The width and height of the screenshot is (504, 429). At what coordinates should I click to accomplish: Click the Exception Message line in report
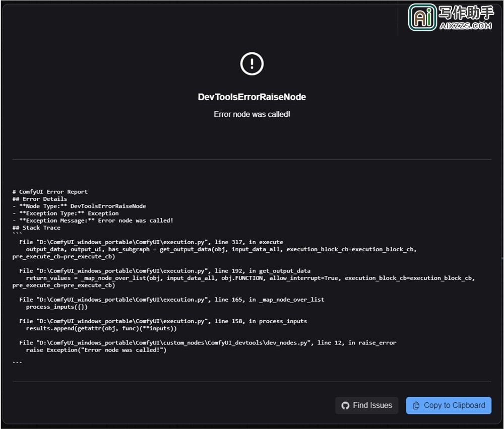[93, 221]
